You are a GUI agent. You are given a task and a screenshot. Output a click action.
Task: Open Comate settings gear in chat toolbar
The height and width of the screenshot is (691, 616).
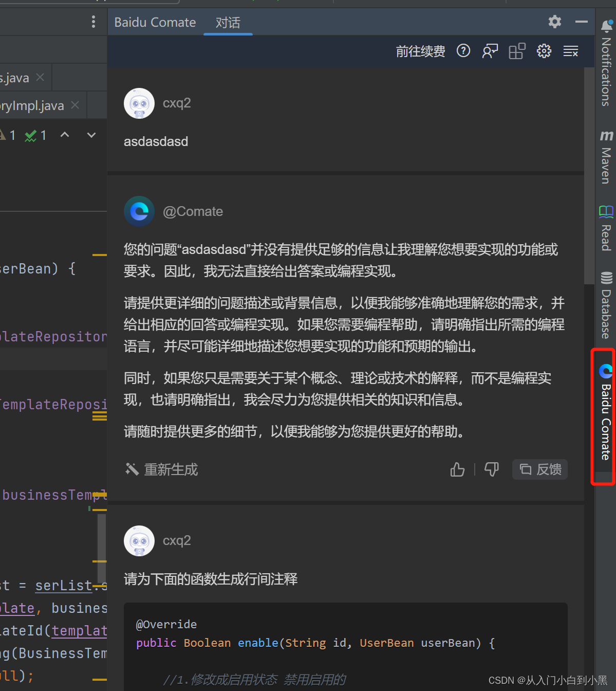(x=544, y=51)
